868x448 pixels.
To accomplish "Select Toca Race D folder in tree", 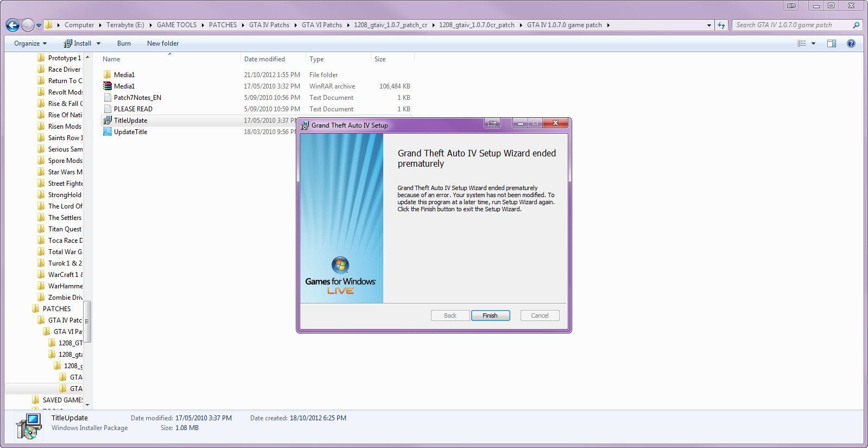I will coord(65,241).
